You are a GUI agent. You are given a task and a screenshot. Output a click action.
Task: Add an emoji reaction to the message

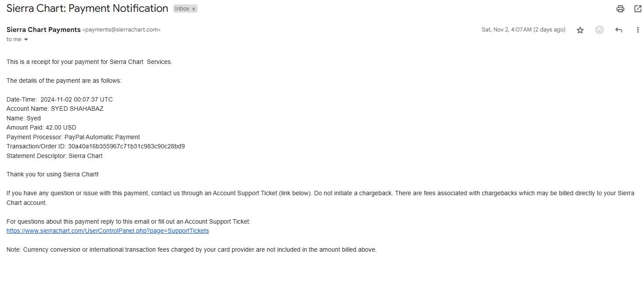coord(599,30)
